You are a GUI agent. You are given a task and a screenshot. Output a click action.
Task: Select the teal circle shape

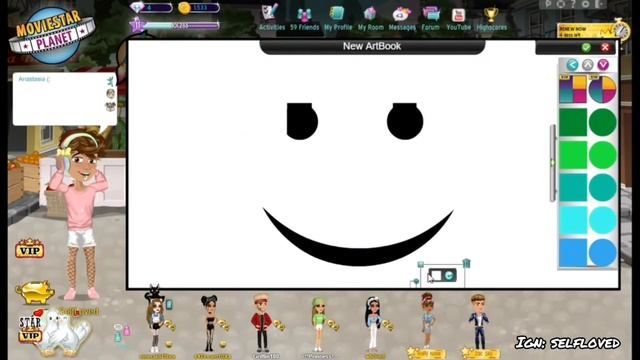(x=602, y=187)
